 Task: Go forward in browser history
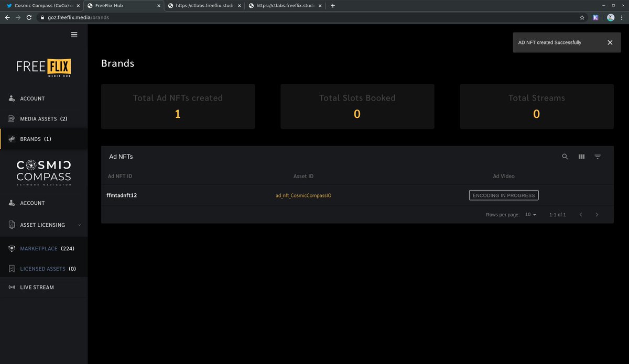[18, 17]
